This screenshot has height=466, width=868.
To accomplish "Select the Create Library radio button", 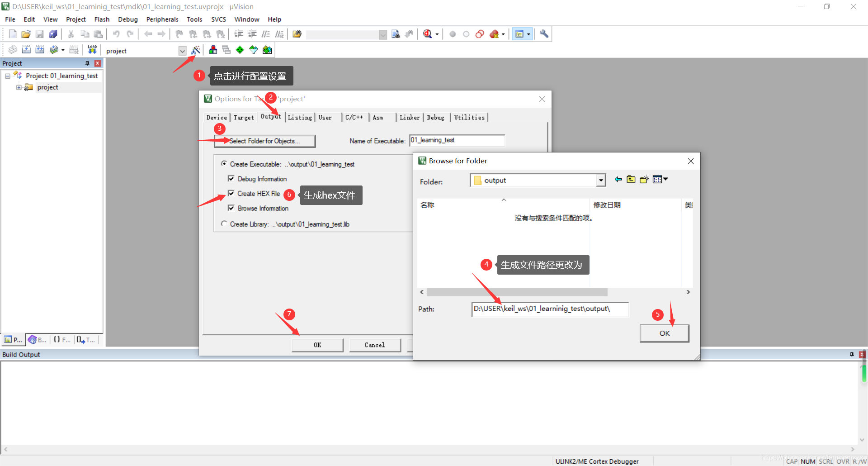I will pos(224,223).
